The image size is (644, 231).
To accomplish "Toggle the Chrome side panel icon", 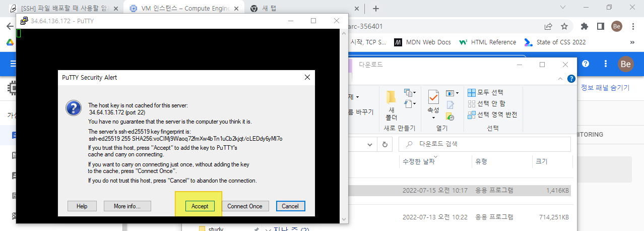I will [x=601, y=26].
